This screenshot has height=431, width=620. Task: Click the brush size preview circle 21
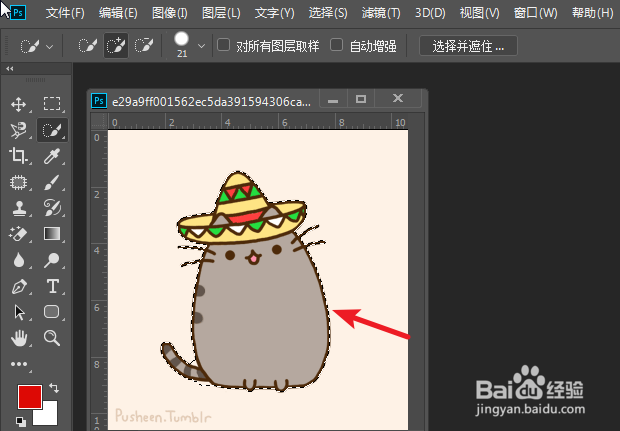(181, 39)
